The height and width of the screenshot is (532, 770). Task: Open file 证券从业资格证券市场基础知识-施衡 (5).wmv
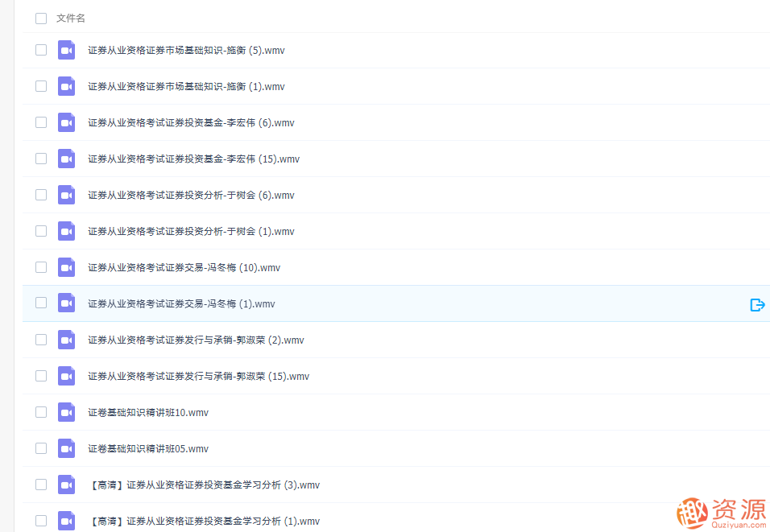pyautogui.click(x=186, y=51)
